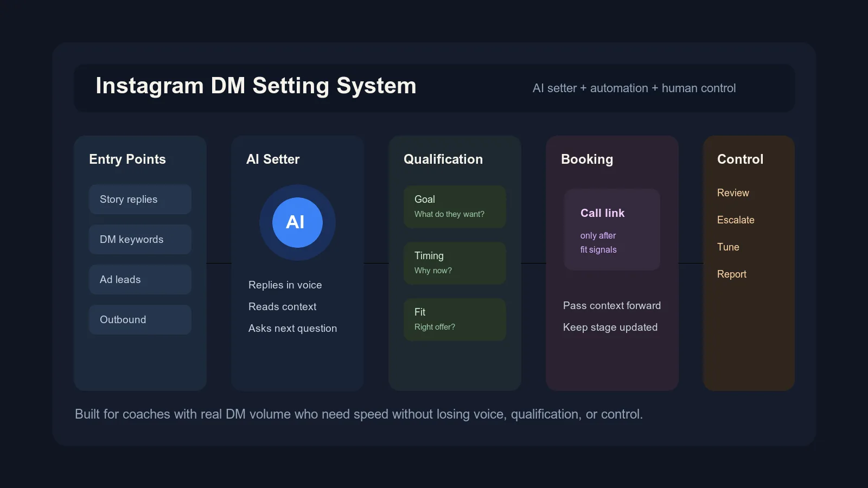Click the 'AI setter + automation + human control' subtitle
Image resolution: width=868 pixels, height=488 pixels.
634,88
